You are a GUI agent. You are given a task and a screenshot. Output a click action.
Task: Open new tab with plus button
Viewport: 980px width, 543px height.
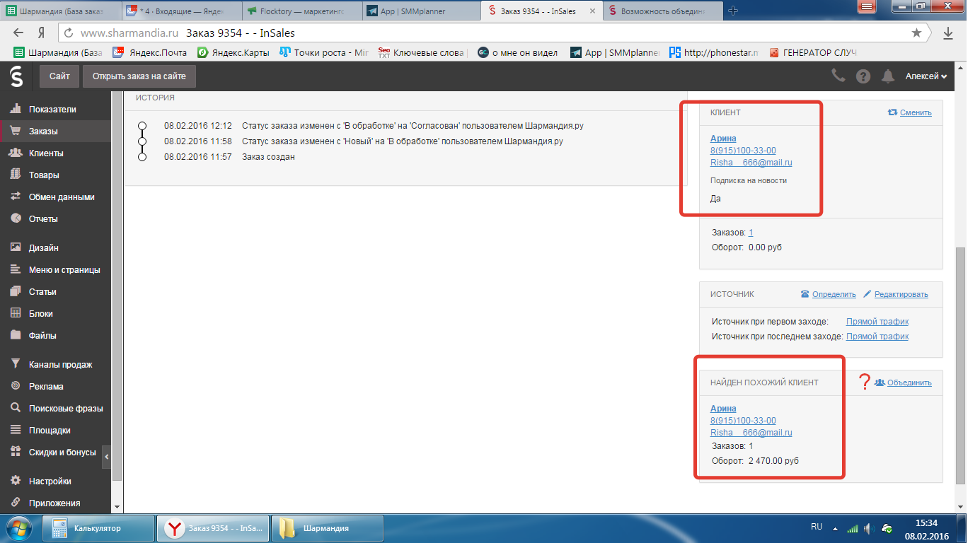tap(733, 11)
